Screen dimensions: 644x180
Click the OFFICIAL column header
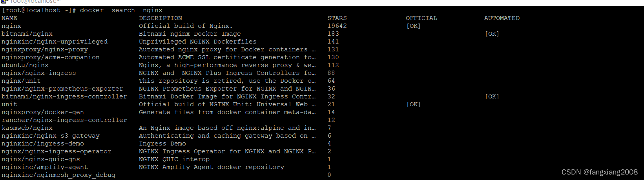[x=421, y=18]
